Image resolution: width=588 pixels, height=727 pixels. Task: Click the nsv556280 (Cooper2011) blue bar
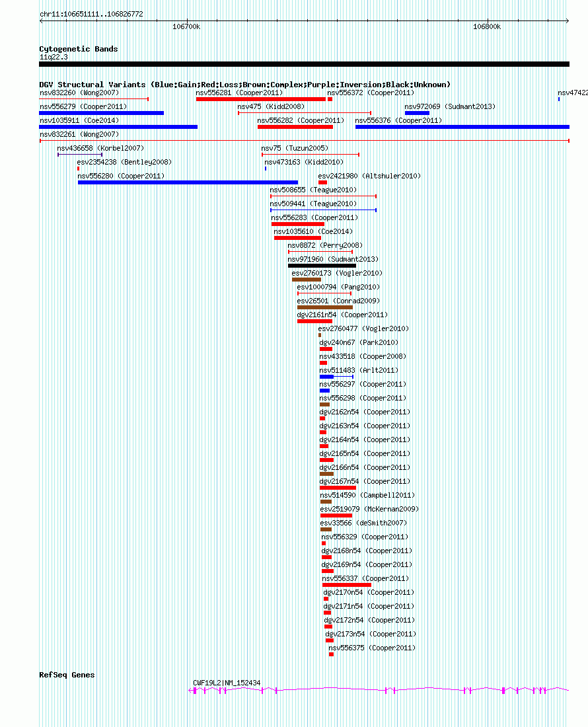point(188,182)
